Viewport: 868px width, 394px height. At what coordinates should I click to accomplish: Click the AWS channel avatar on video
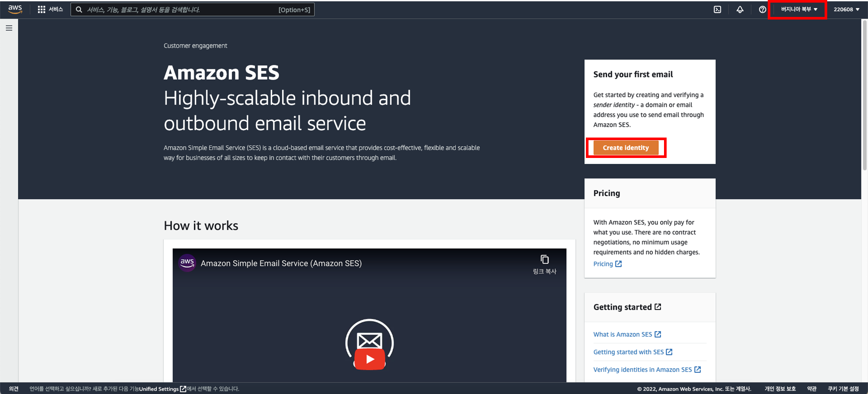pyautogui.click(x=187, y=263)
